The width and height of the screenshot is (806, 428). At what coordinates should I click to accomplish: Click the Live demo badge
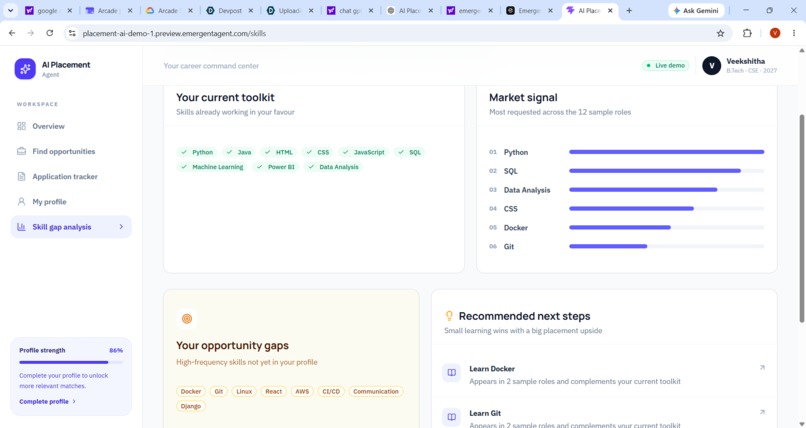tap(666, 65)
